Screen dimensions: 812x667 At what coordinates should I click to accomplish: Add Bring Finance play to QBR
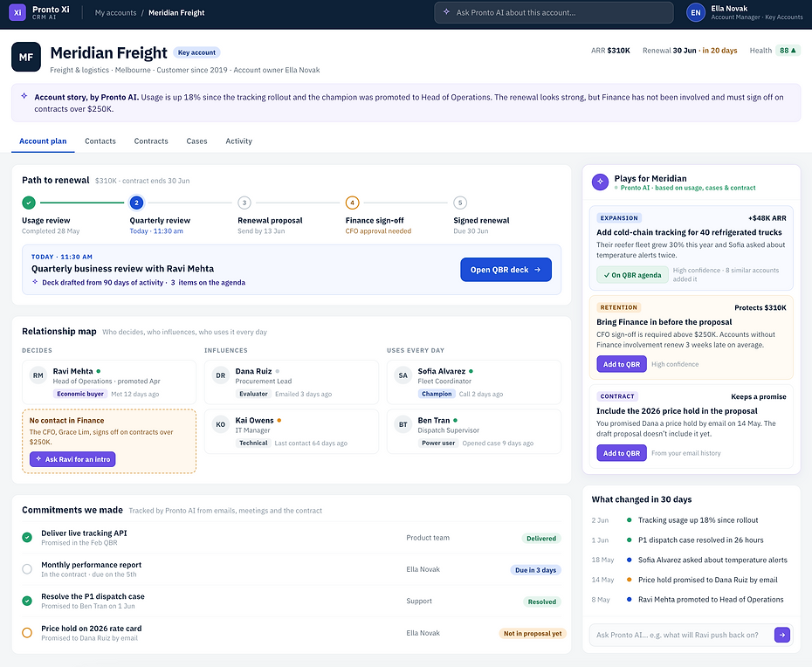(x=622, y=364)
